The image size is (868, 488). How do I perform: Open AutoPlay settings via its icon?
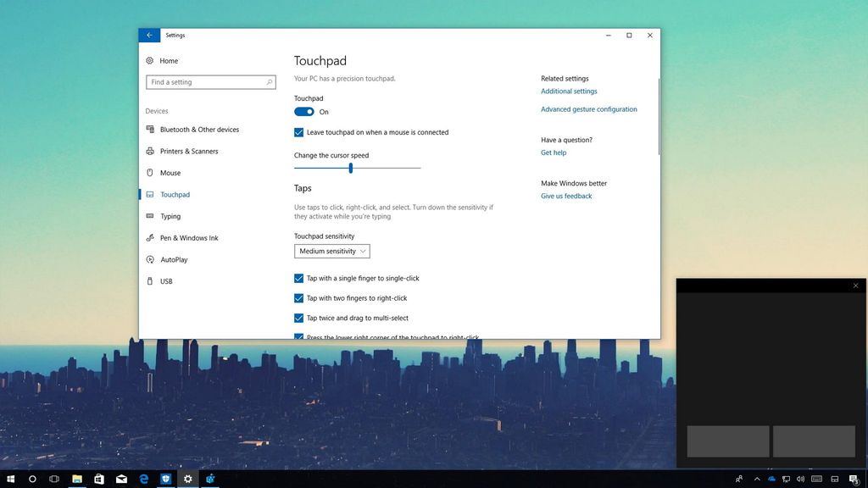pyautogui.click(x=149, y=259)
